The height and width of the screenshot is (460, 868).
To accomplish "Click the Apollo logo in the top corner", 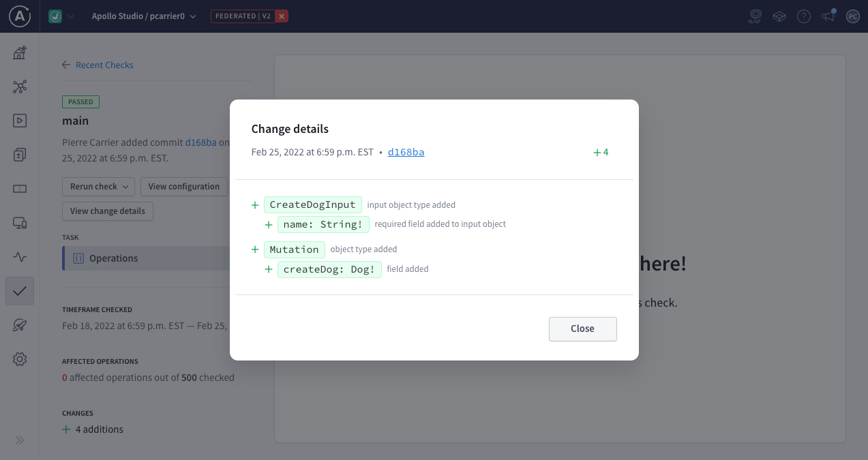I will (x=18, y=16).
